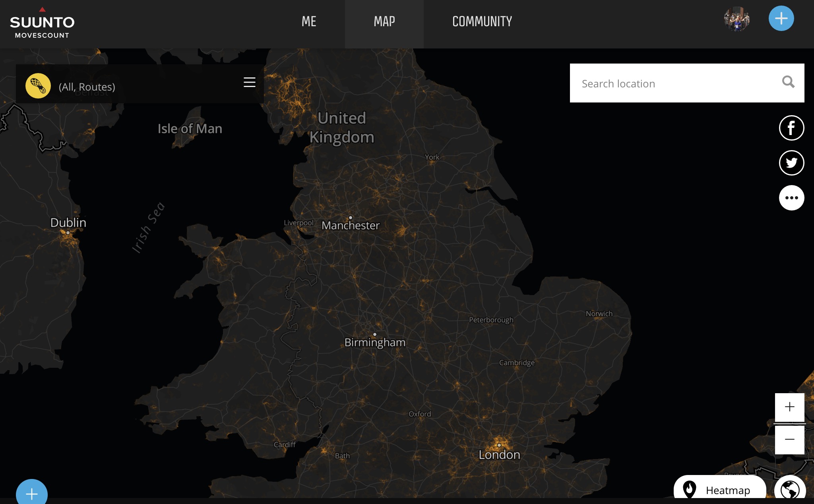Click the blue plus button in header
The width and height of the screenshot is (814, 504).
click(x=781, y=19)
